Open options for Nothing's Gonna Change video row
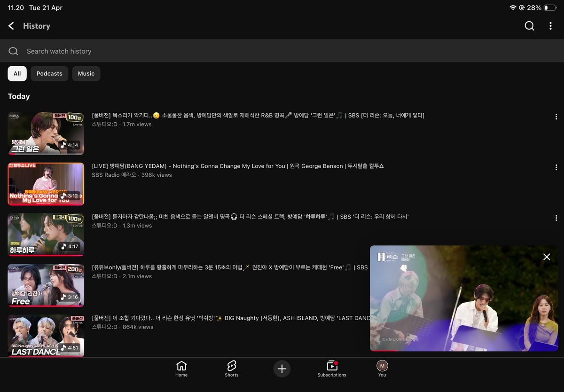The image size is (564, 392). pyautogui.click(x=556, y=167)
